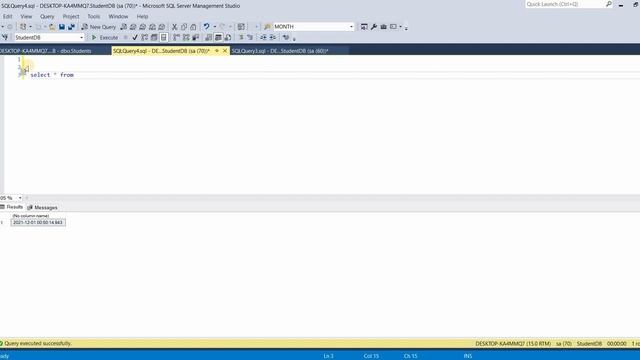640x360 pixels.
Task: Open the Query menu
Action: click(x=47, y=16)
